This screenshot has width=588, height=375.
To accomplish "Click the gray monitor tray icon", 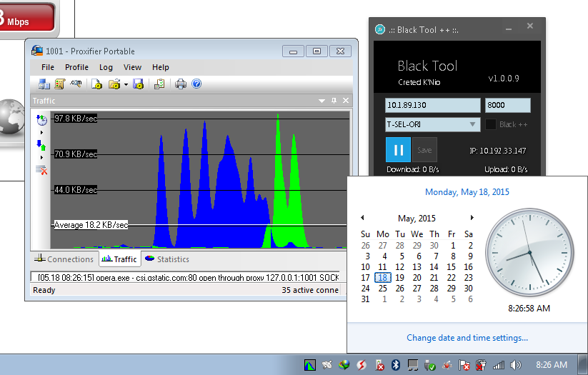I will pyautogui.click(x=412, y=365).
